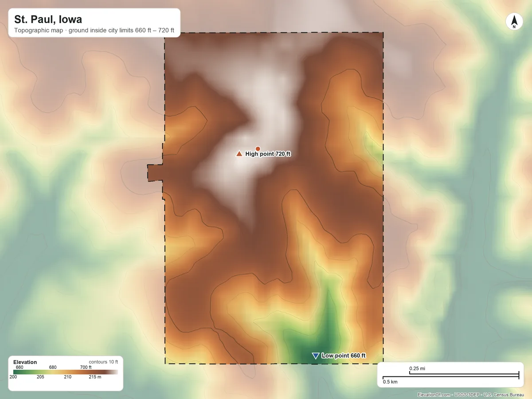This screenshot has height=399, width=532.
Task: Click the red dot near the high point
Action: pos(258,149)
